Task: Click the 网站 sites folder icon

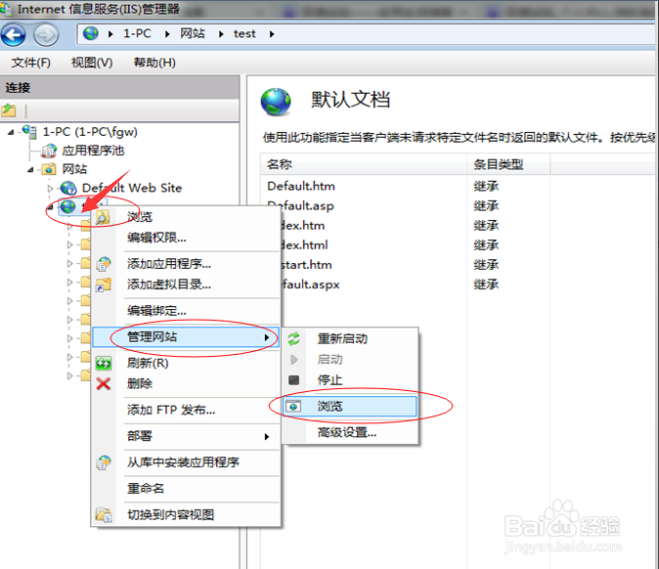Action: (x=49, y=169)
